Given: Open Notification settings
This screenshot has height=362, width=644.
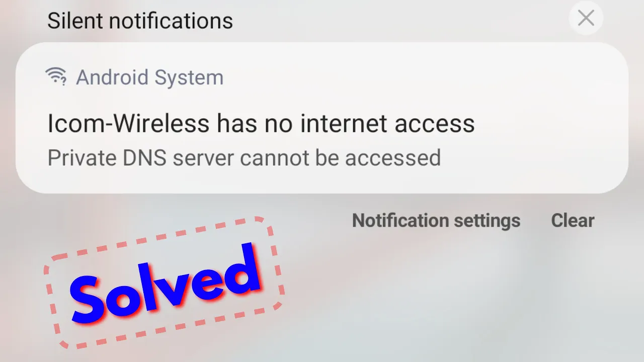Looking at the screenshot, I should tap(436, 220).
